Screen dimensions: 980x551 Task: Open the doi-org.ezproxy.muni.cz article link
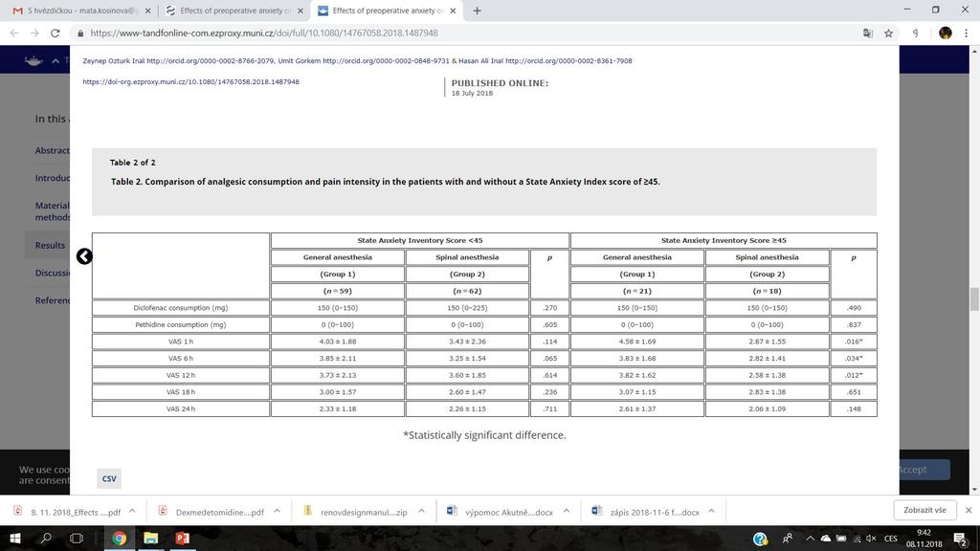[190, 82]
